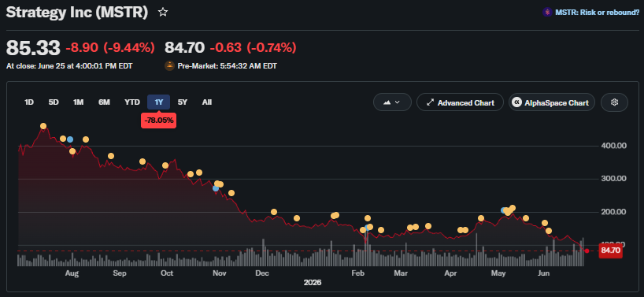Viewport: 644px width, 297px height.
Task: Select the 5Y time range tab
Action: [x=183, y=102]
